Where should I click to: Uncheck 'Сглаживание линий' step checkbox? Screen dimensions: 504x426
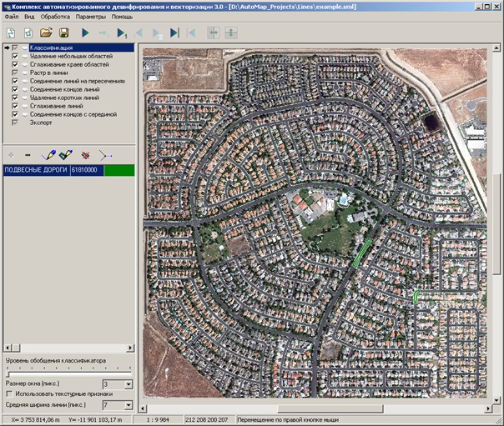click(x=16, y=106)
